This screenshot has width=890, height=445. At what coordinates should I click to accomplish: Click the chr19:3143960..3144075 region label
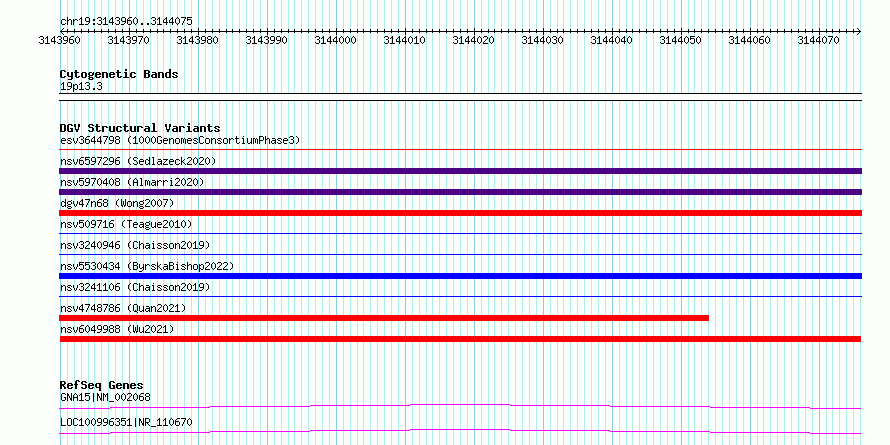126,22
